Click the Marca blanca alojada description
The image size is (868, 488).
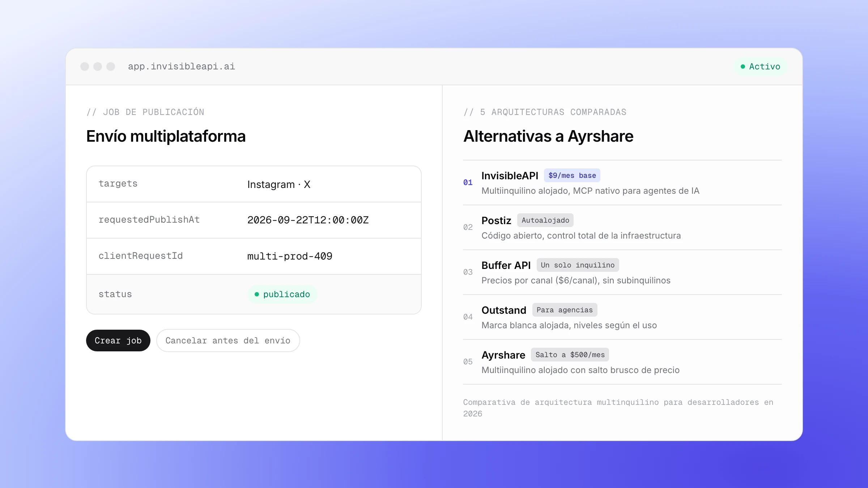569,325
